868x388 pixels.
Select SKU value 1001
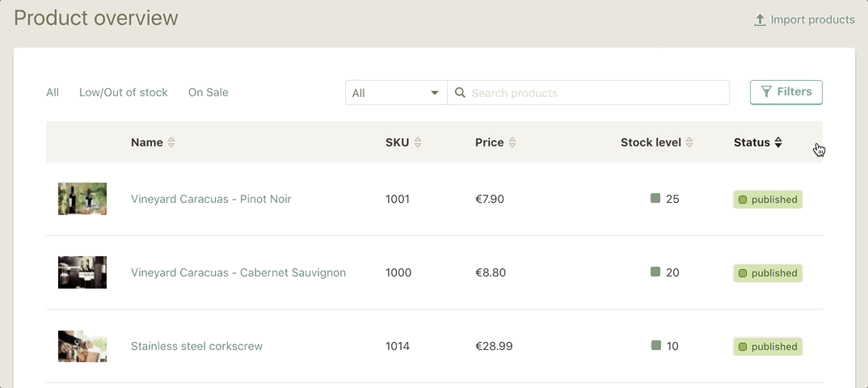click(x=398, y=199)
